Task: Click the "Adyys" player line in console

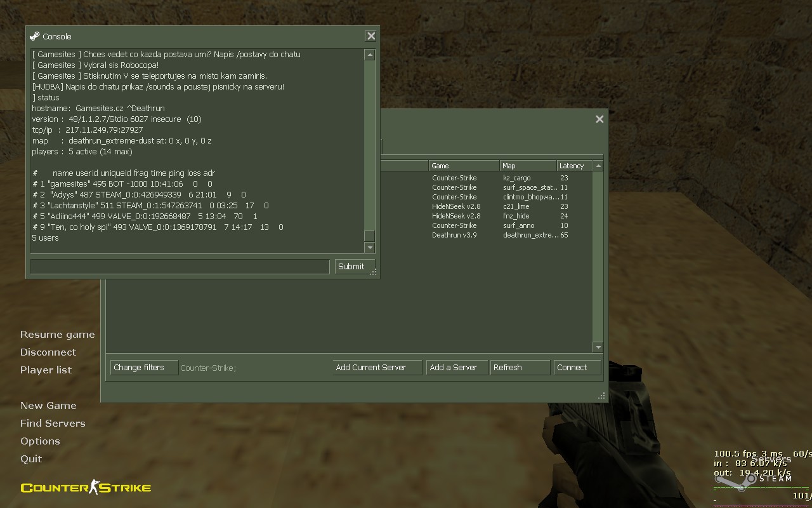Action: [x=139, y=195]
